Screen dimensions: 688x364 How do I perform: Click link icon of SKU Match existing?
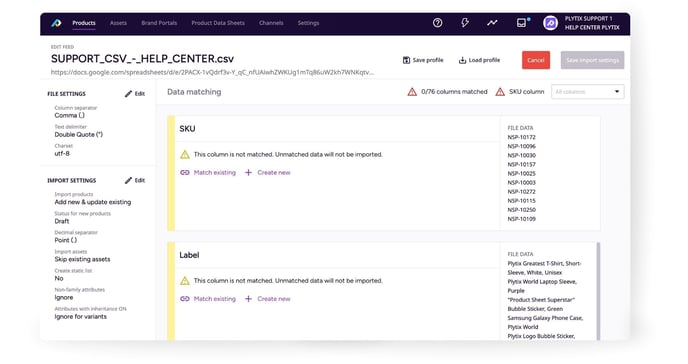[185, 172]
